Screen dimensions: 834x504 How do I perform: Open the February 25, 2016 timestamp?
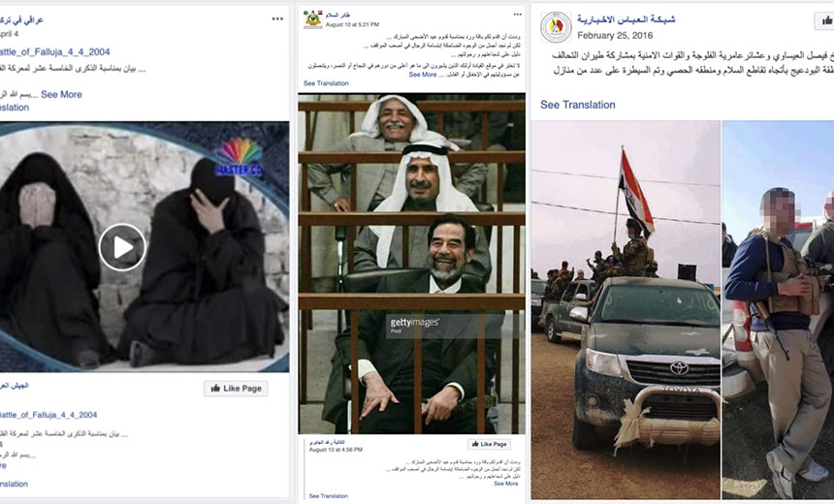tap(615, 36)
